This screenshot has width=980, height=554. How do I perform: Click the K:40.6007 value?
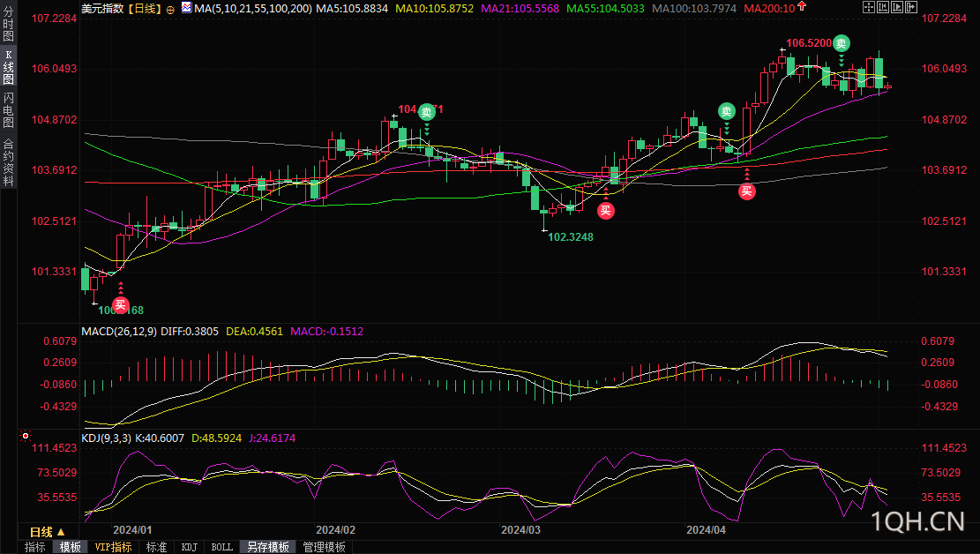point(160,438)
